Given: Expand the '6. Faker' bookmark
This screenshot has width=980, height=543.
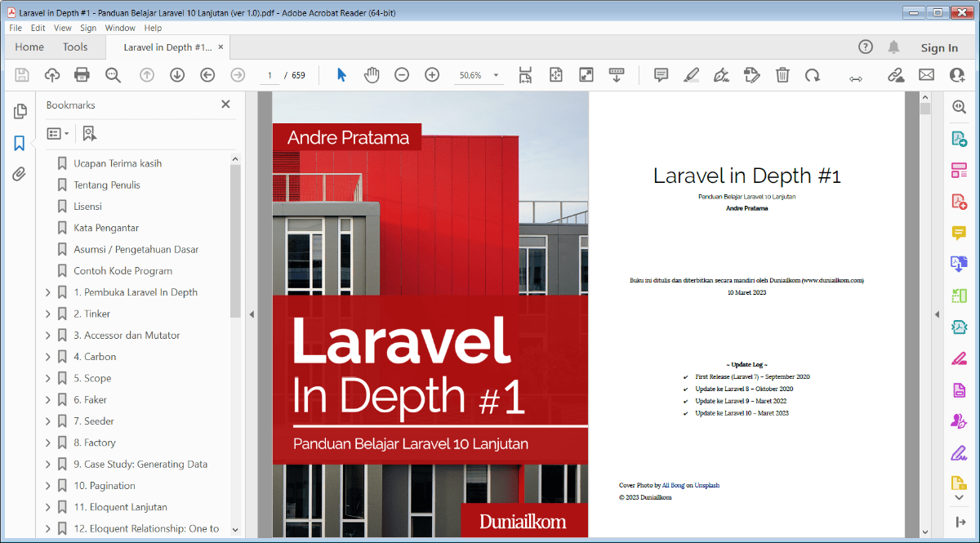Looking at the screenshot, I should [47, 399].
